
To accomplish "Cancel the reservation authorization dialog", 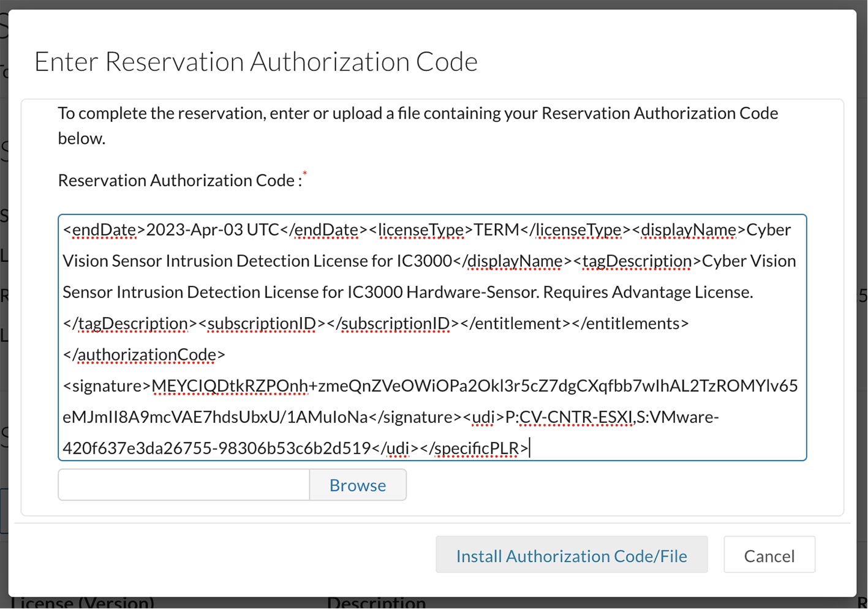I will (x=769, y=555).
